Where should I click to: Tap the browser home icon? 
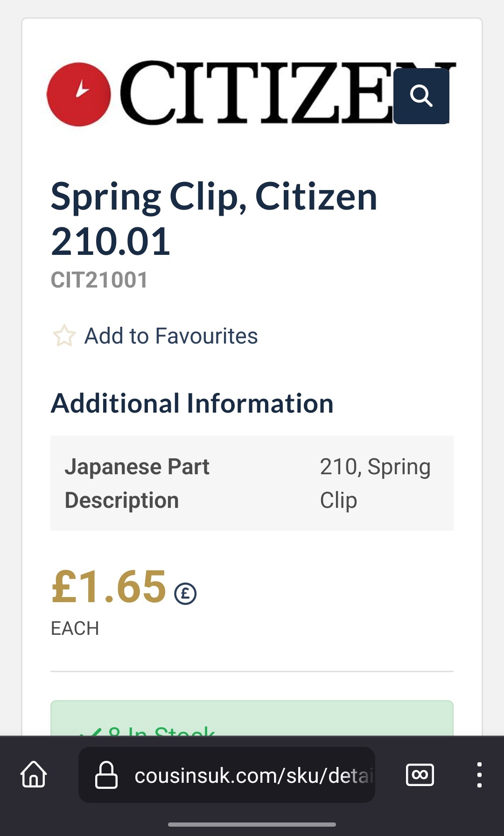(x=34, y=774)
